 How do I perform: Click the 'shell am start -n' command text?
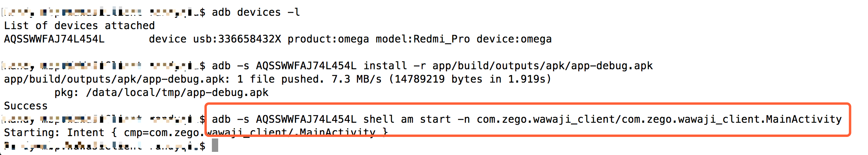pos(416,119)
